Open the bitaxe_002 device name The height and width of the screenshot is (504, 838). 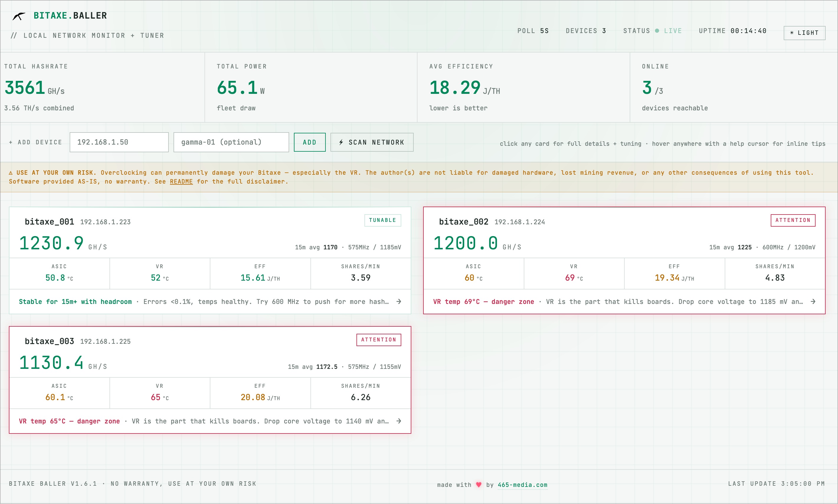click(464, 222)
